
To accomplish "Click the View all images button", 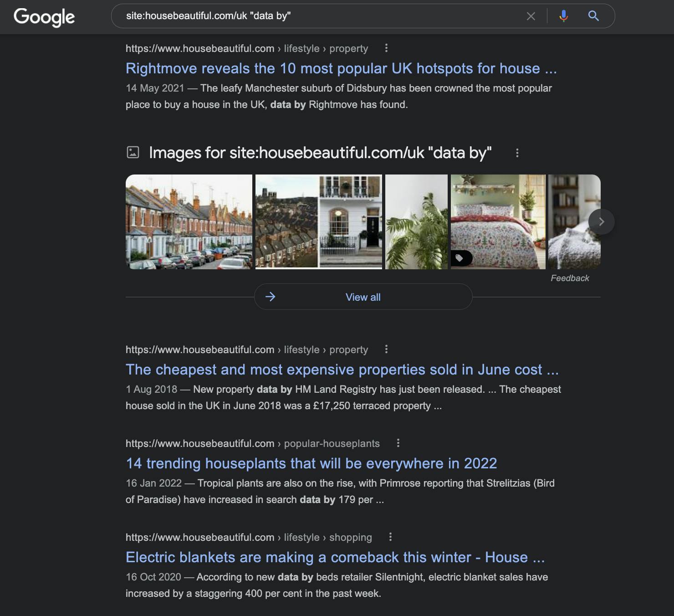I will tap(363, 297).
